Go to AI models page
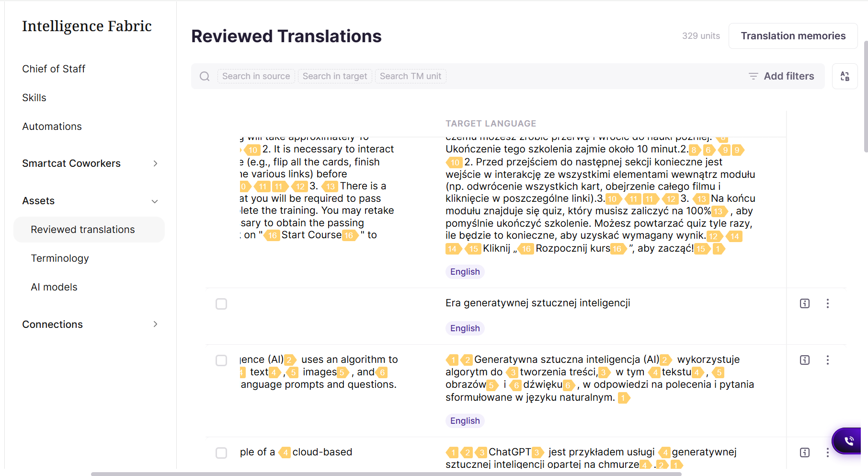Screen dimensions: 868x476 tap(54, 287)
